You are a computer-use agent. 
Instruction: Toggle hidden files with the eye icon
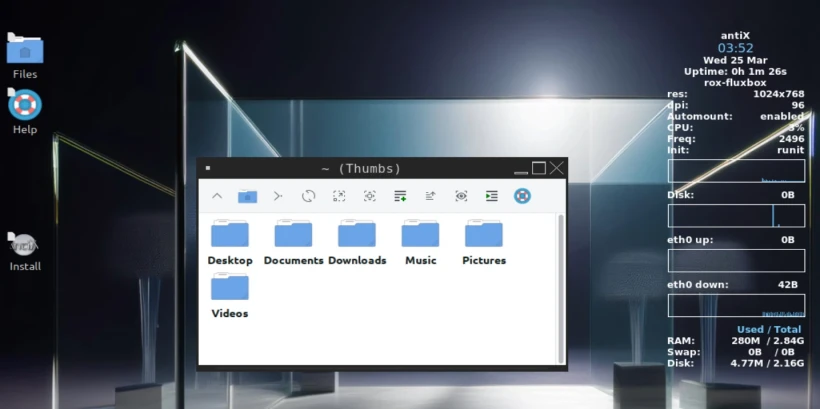coord(461,196)
